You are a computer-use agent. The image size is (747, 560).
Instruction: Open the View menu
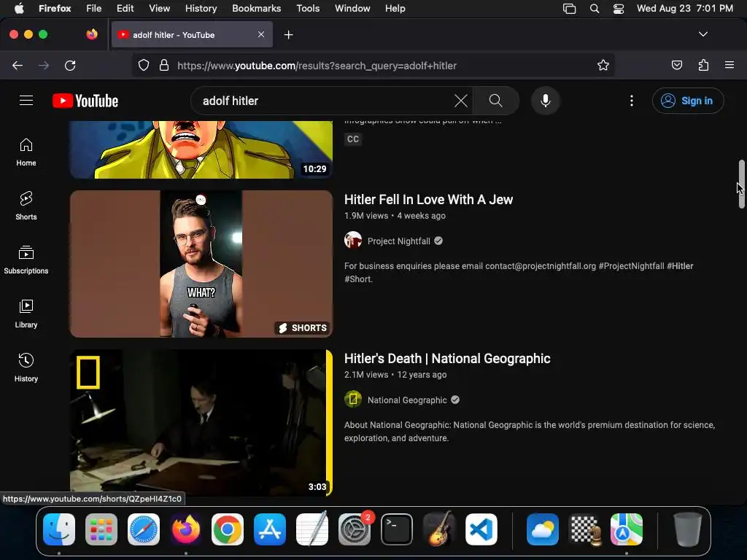pos(159,8)
